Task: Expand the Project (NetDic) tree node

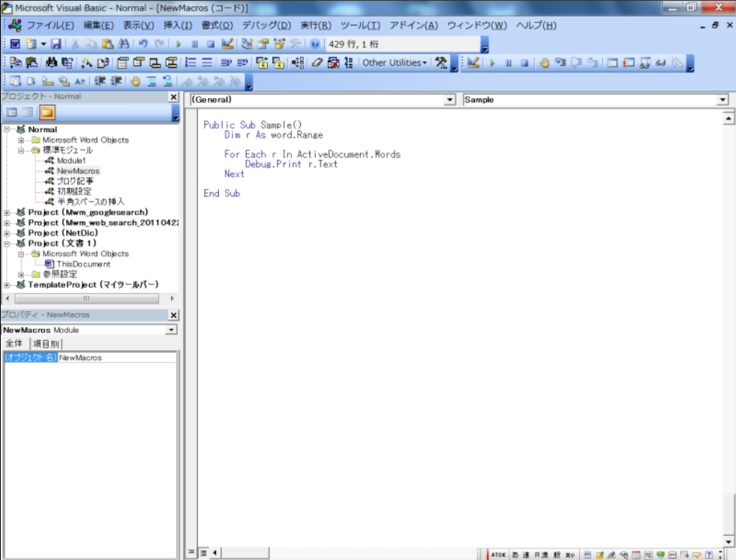Action: pos(8,233)
